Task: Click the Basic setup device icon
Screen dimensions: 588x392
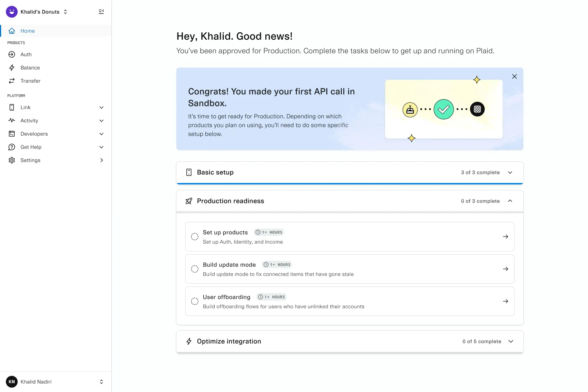Action: [x=189, y=172]
